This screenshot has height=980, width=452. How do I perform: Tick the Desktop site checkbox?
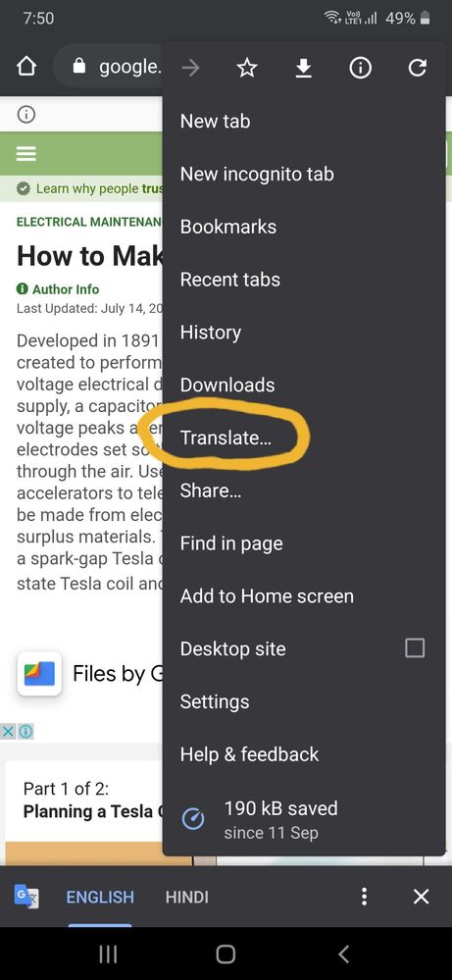415,648
